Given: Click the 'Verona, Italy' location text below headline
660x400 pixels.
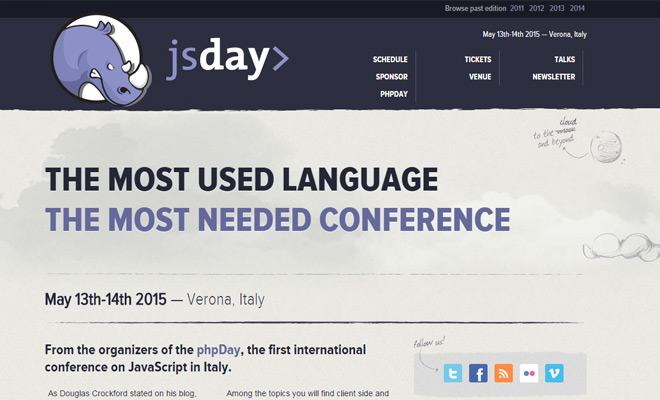Looking at the screenshot, I should tap(226, 299).
